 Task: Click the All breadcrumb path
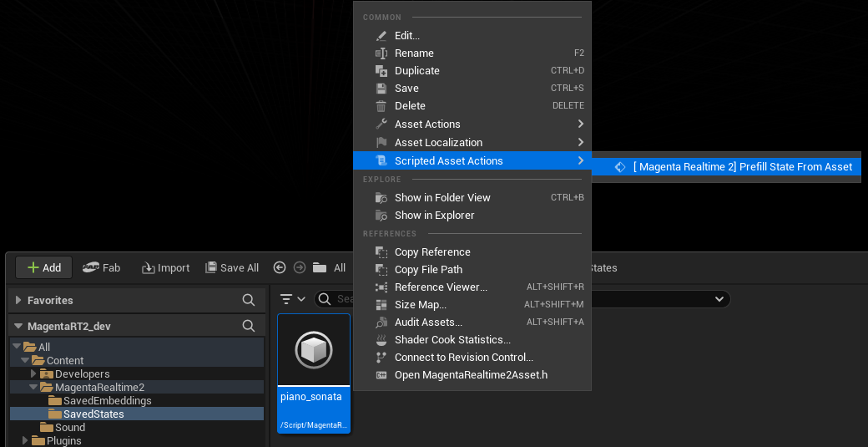pyautogui.click(x=340, y=268)
